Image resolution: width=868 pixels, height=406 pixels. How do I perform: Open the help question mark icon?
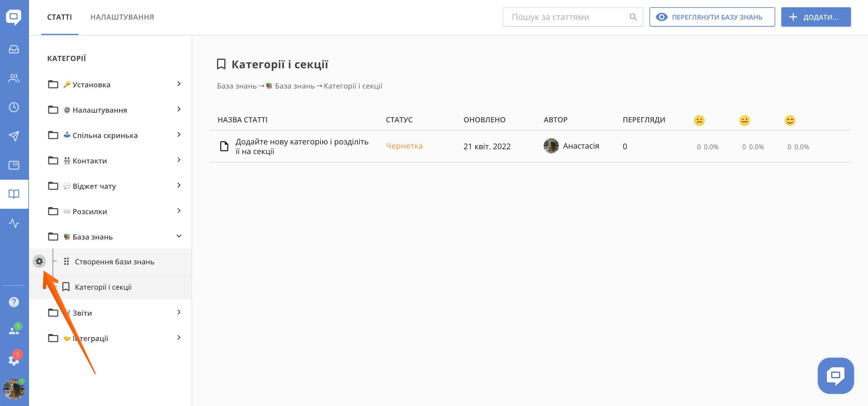click(14, 302)
